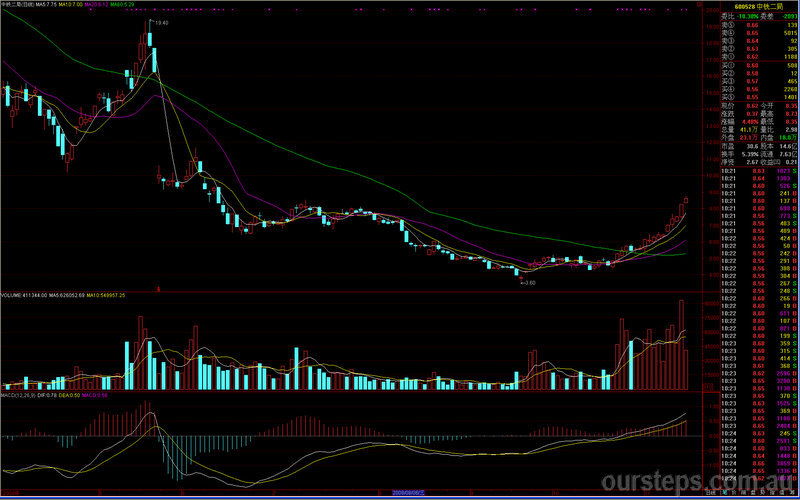Click the 净资 value 2.67
Viewport: 800px width, 500px height.
[x=753, y=162]
